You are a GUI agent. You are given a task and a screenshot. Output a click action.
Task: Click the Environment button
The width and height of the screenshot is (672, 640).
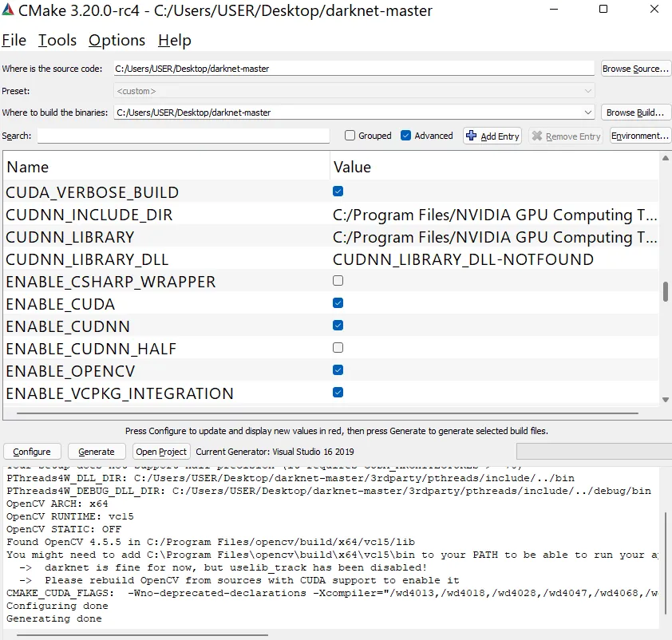tap(640, 136)
